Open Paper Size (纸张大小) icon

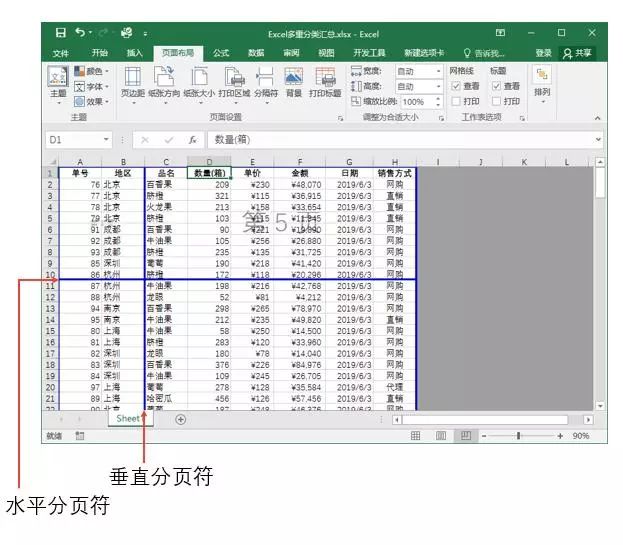[x=199, y=76]
